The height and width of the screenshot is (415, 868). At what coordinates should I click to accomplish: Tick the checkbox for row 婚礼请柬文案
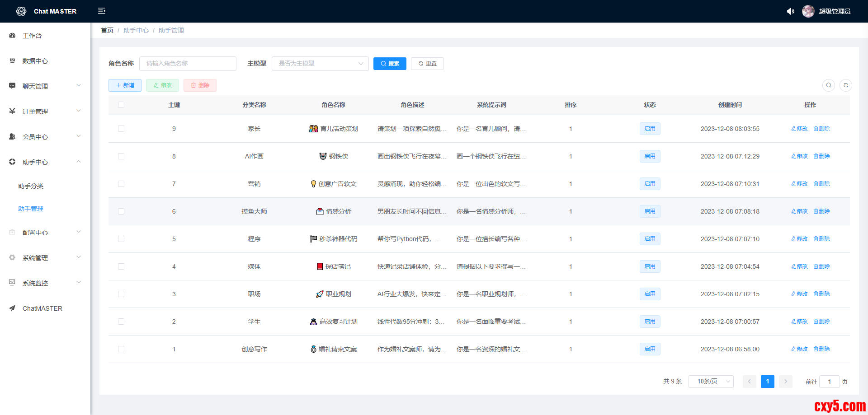coord(121,349)
